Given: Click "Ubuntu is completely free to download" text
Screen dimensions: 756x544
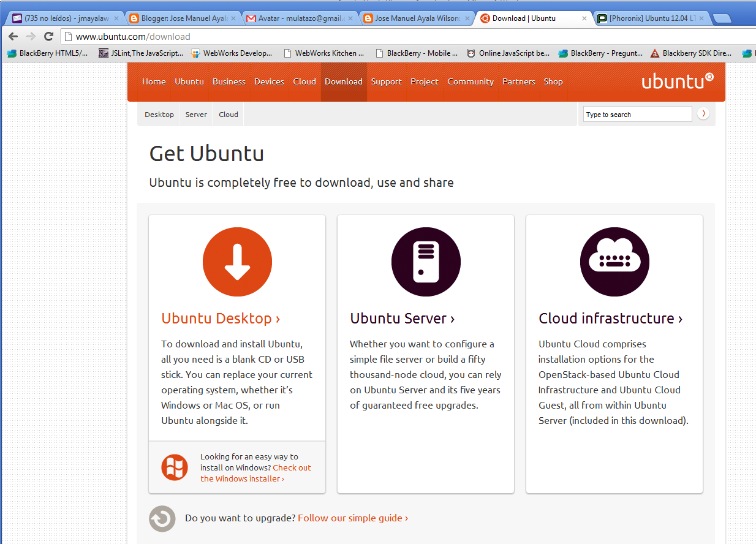Looking at the screenshot, I should 301,183.
